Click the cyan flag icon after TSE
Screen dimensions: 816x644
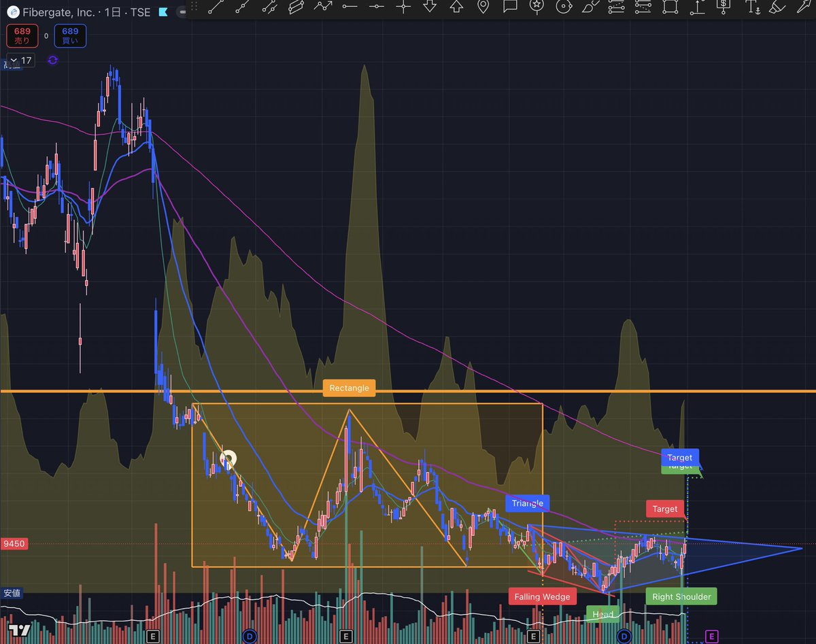[163, 12]
